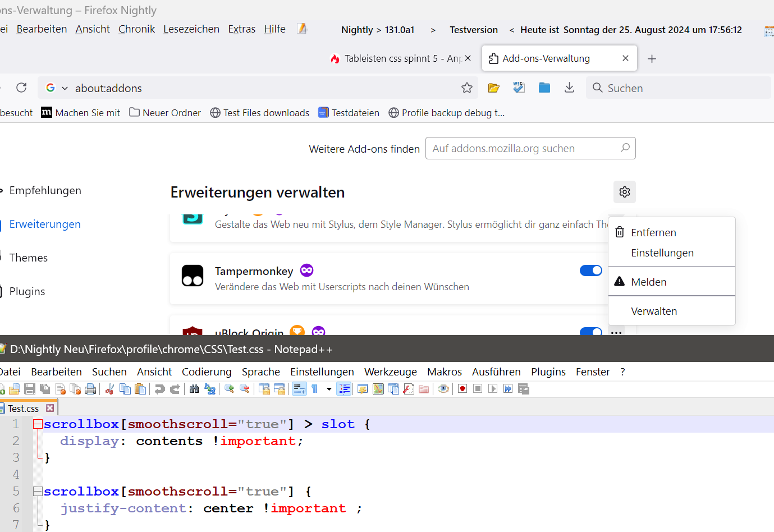Open the Neuer Ordner bookmarks folder

pyautogui.click(x=165, y=113)
